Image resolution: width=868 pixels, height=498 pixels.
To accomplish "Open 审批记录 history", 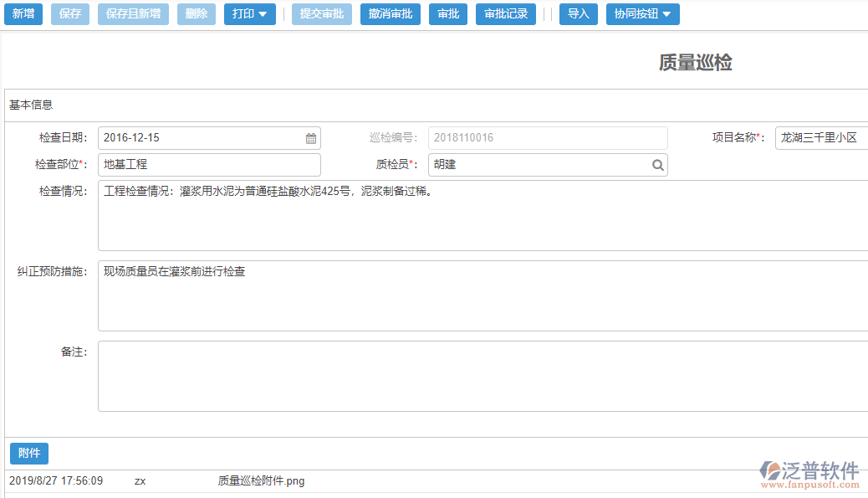I will click(x=506, y=14).
